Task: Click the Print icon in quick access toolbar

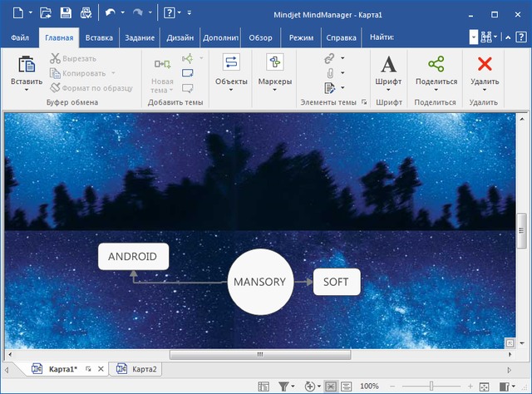Action: [86, 12]
